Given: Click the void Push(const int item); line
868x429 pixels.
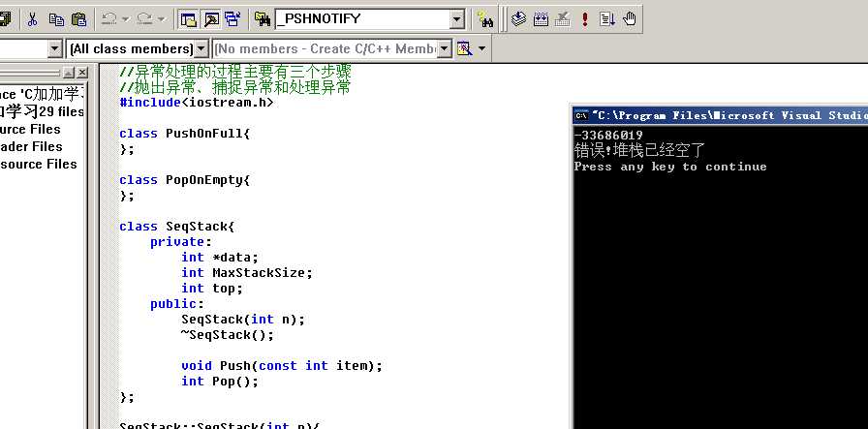Looking at the screenshot, I should 282,366.
